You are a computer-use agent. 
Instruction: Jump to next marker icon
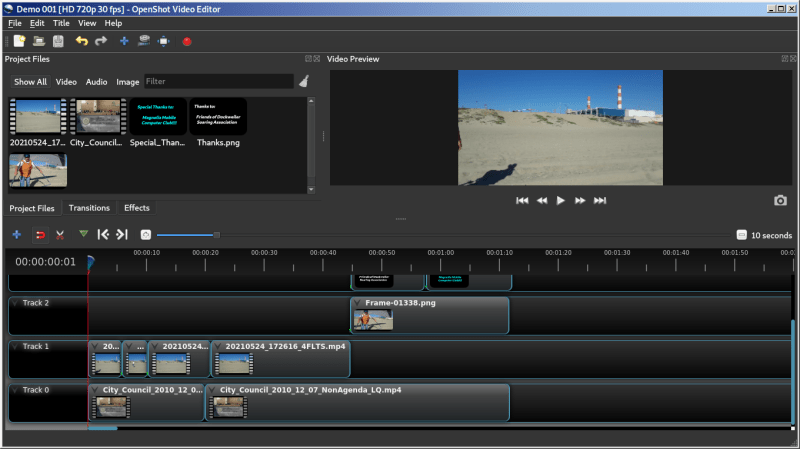[122, 235]
